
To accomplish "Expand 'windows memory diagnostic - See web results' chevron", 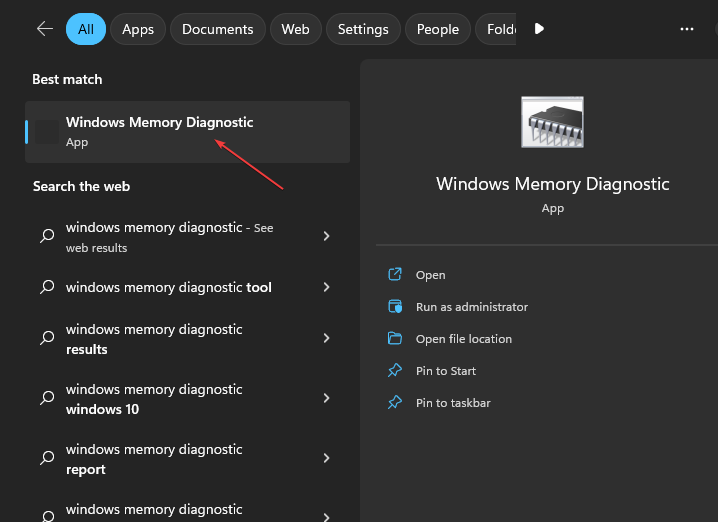I will point(326,236).
